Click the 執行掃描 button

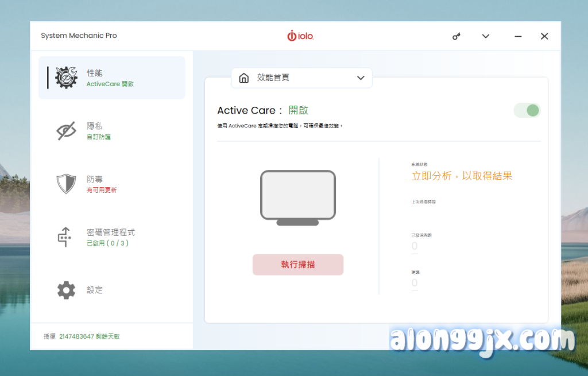[x=298, y=265]
